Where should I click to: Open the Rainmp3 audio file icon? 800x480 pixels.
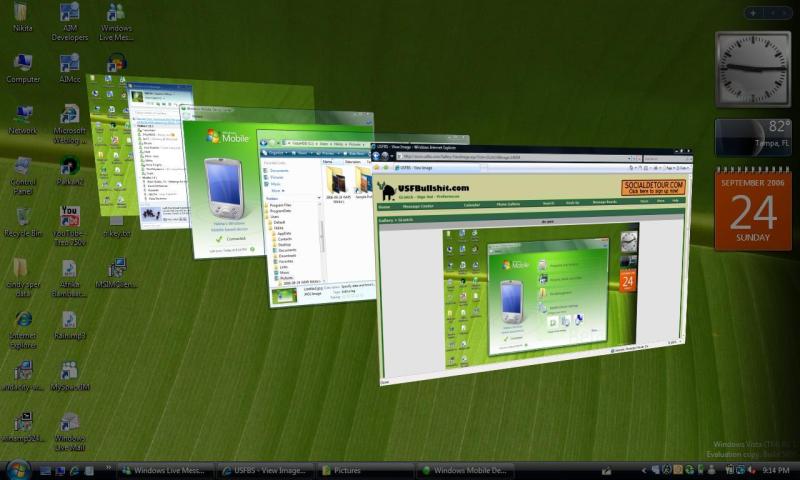(x=70, y=325)
